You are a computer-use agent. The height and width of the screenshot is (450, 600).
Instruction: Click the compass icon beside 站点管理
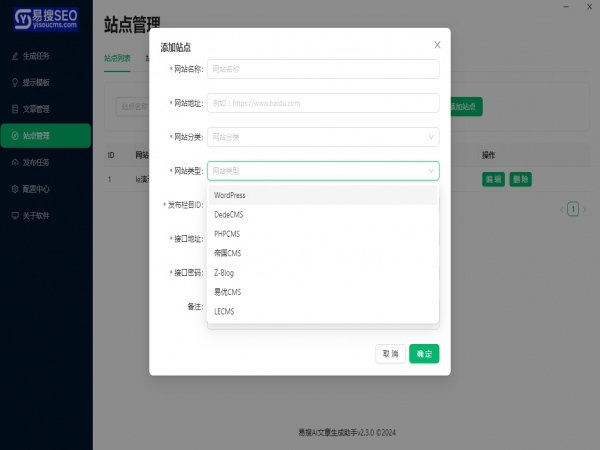15,136
